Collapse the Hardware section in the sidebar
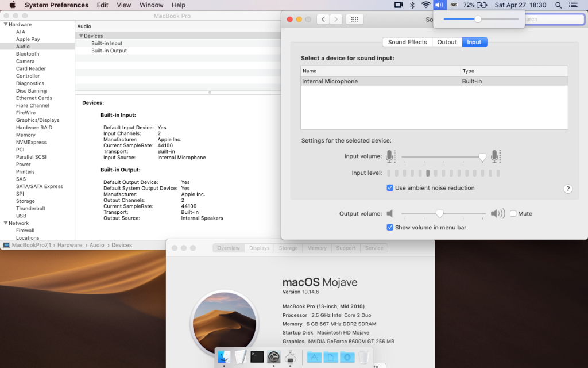This screenshot has width=588, height=368. coord(5,25)
